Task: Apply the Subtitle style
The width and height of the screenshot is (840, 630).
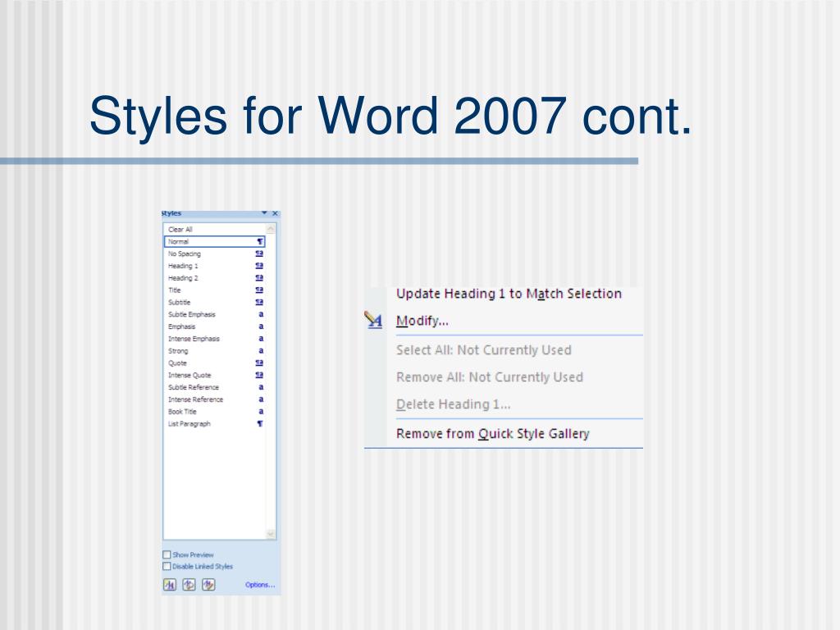Action: point(214,302)
